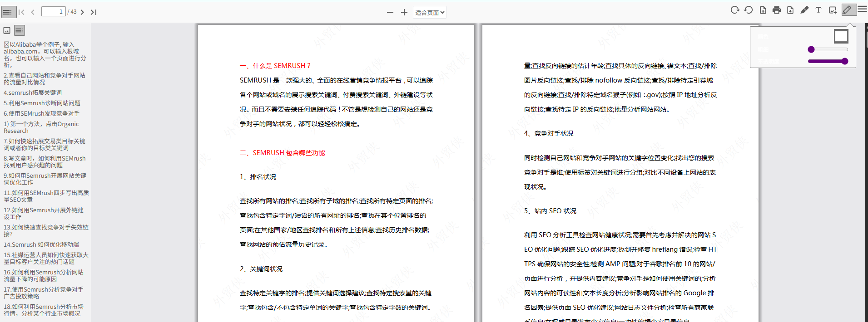This screenshot has width=868, height=322.
Task: Open outline item 6.使用SEMrush发现竞争对手
Action: coord(42,113)
